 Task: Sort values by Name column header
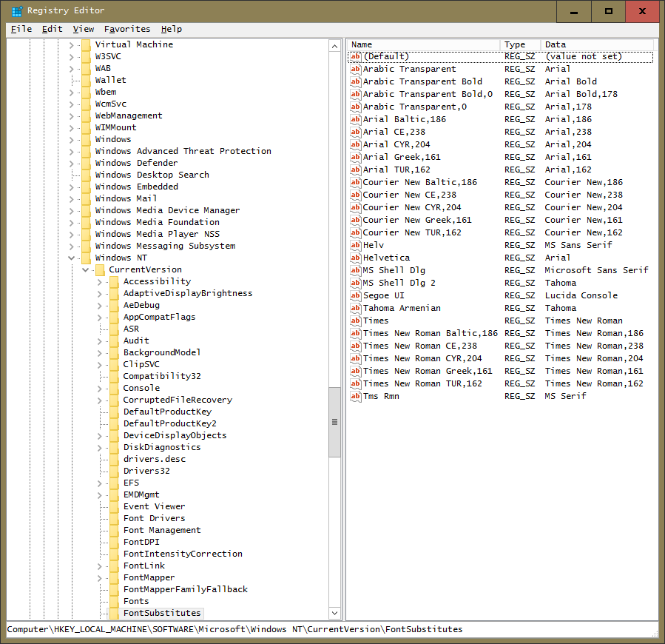coord(423,44)
